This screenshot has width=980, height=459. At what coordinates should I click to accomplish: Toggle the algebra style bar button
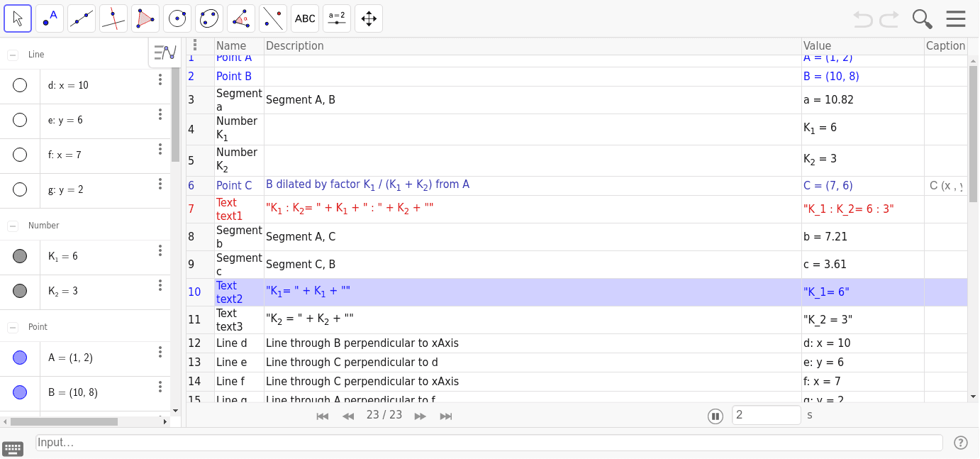click(x=165, y=52)
